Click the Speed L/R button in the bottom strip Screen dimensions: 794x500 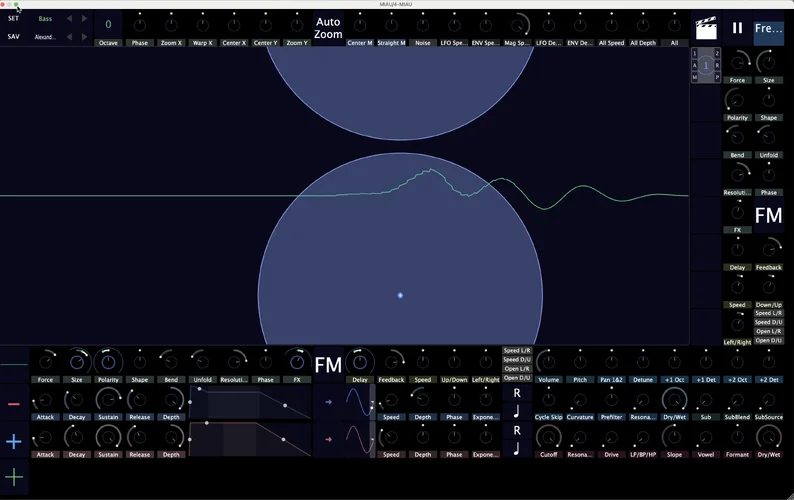point(517,351)
